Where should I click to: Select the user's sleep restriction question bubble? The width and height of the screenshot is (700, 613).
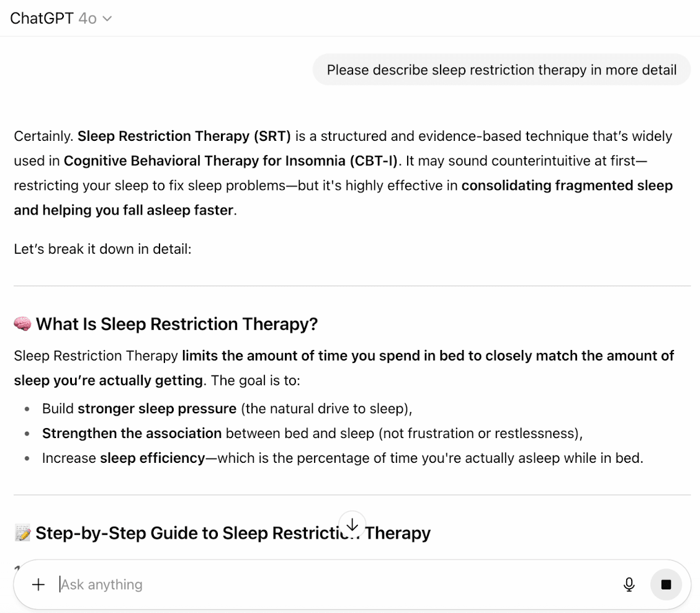pyautogui.click(x=500, y=69)
